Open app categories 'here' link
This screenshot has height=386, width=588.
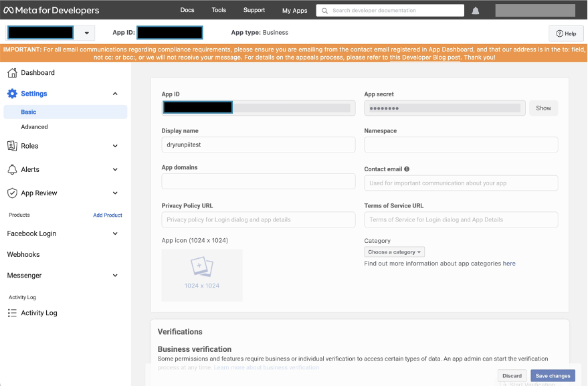click(x=509, y=264)
